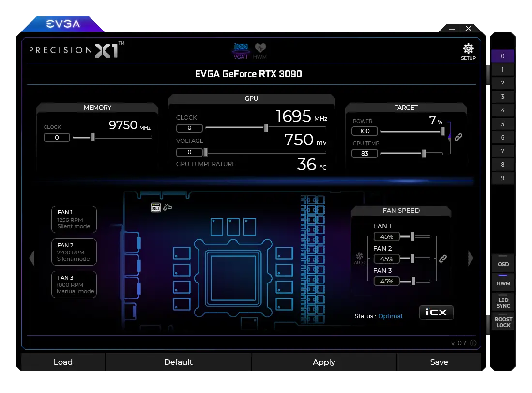Screen dimensions: 532x393
Task: Go to previous page left arrow
Action: pyautogui.click(x=32, y=258)
